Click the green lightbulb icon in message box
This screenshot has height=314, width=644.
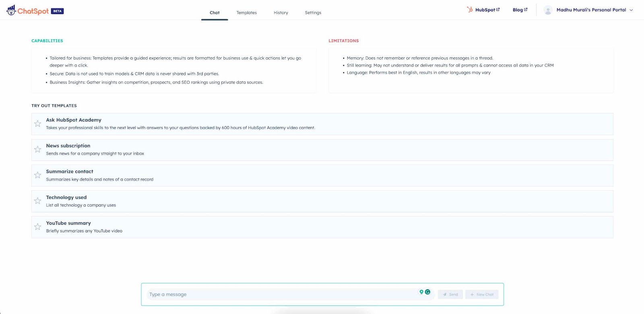tap(421, 292)
